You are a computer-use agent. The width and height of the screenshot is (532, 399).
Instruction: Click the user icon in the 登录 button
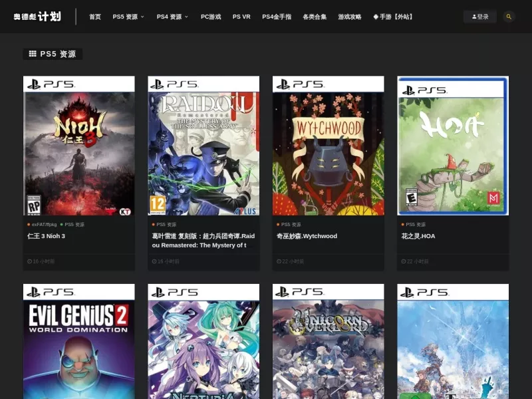474,17
